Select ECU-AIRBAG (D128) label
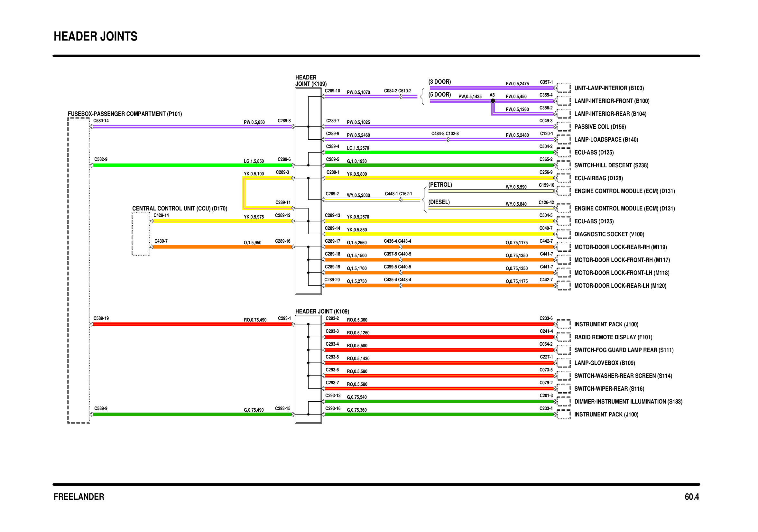 pyautogui.click(x=598, y=178)
